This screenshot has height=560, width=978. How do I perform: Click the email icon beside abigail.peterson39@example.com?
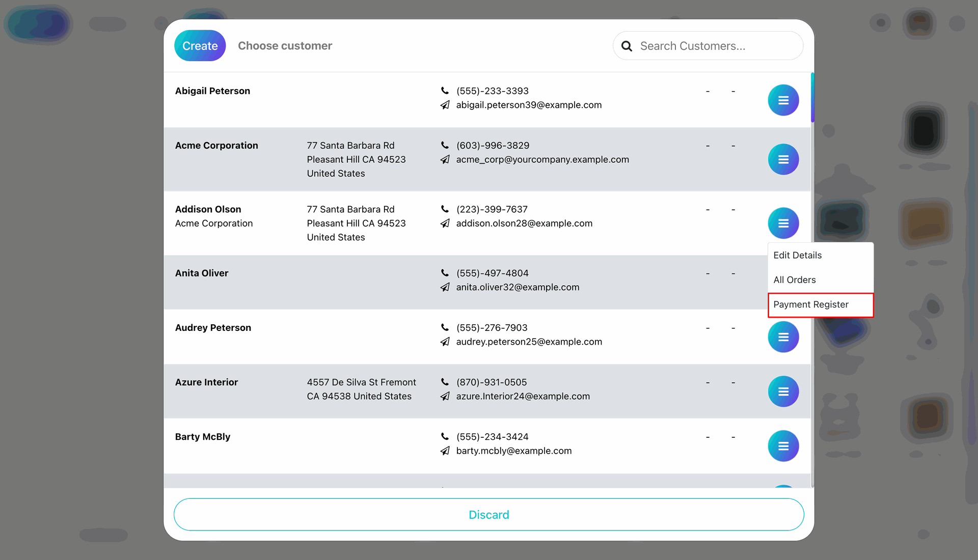tap(445, 105)
